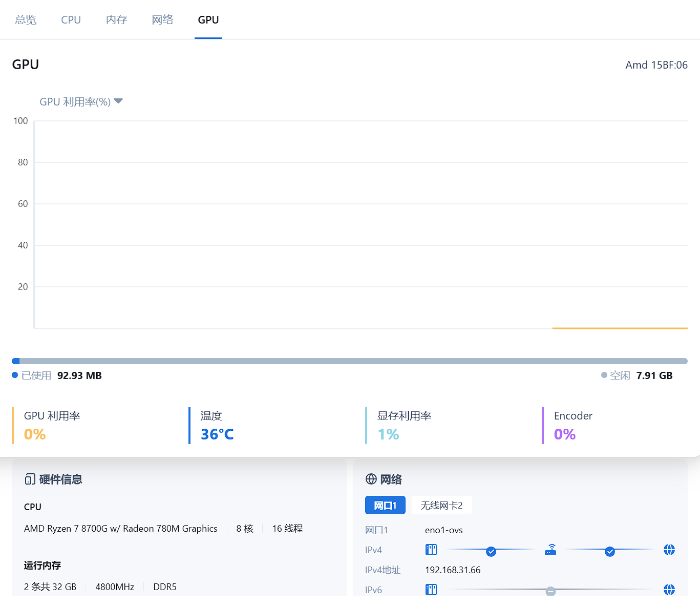This screenshot has width=700, height=608.
Task: Click the IPv6 NAS device icon
Action: [x=431, y=590]
